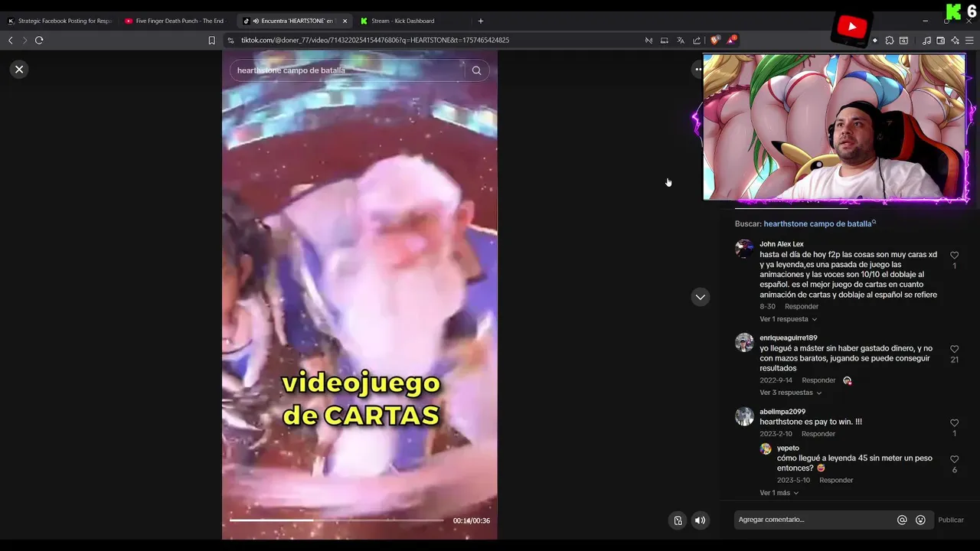The width and height of the screenshot is (980, 551).
Task: Close the TikTok video viewer
Action: (x=19, y=69)
